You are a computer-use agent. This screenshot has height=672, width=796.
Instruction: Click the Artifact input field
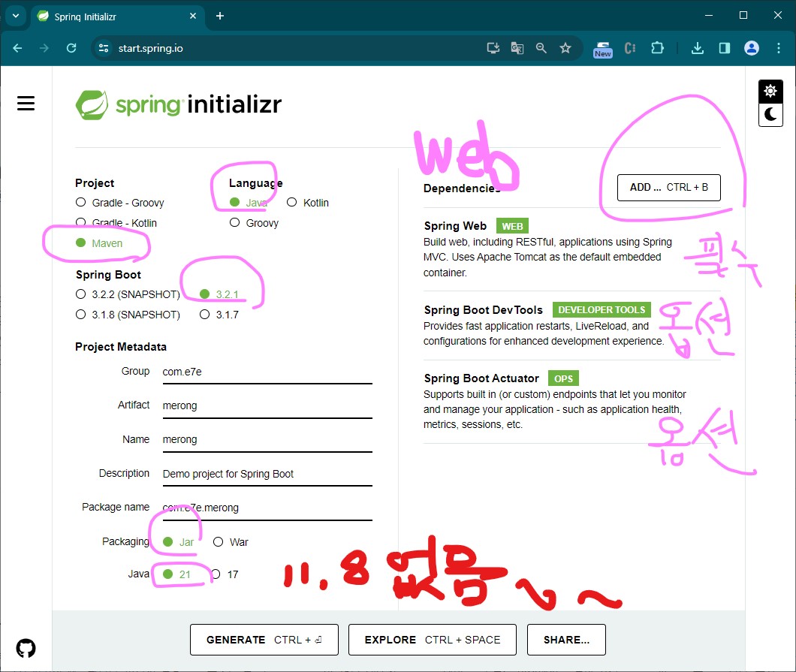point(267,405)
